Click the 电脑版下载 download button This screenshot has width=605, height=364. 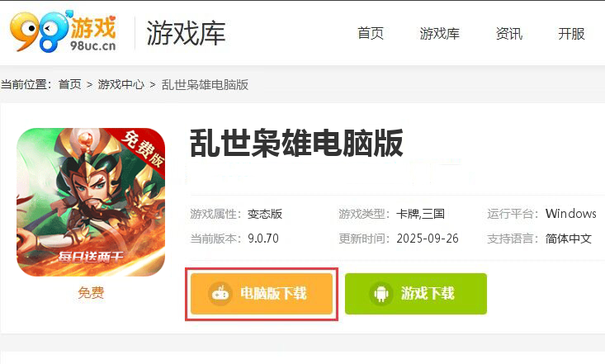tap(262, 294)
